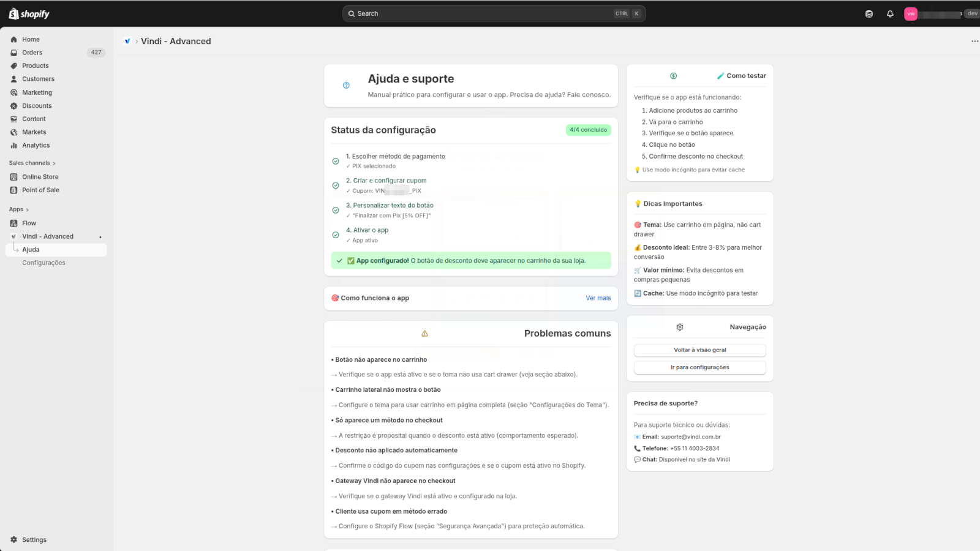Screen dimensions: 980x551
Task: Click the gear icon in the Navegação card
Action: coord(680,327)
